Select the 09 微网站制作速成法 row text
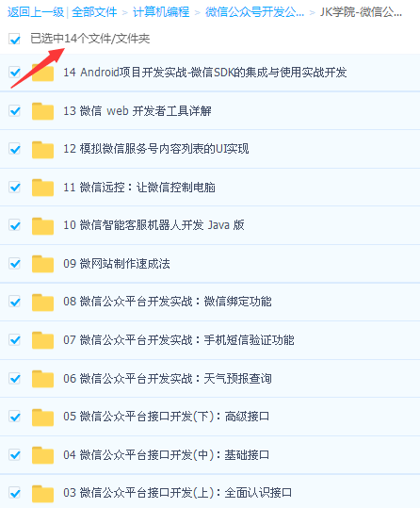 [x=117, y=264]
